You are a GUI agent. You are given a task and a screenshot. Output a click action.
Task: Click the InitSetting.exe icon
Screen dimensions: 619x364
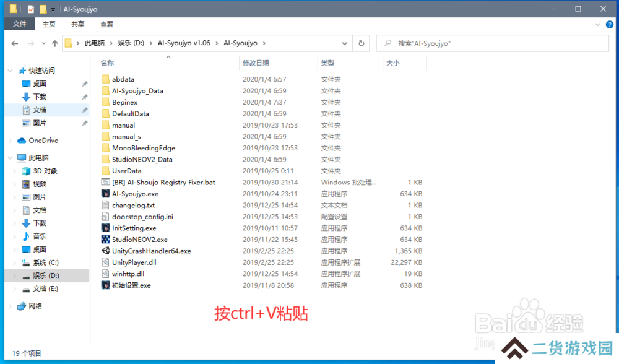pyautogui.click(x=105, y=228)
